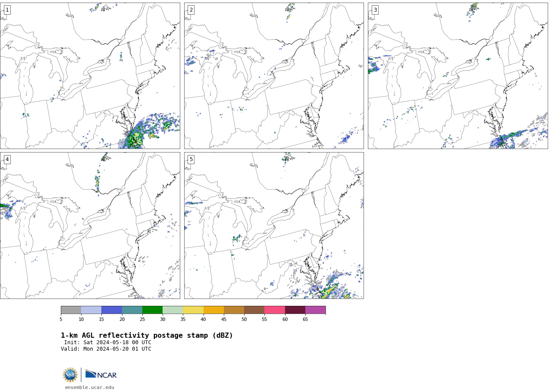Open ensemble member 5 reflectivity map
Image resolution: width=552 pixels, height=392 pixels.
pos(274,225)
